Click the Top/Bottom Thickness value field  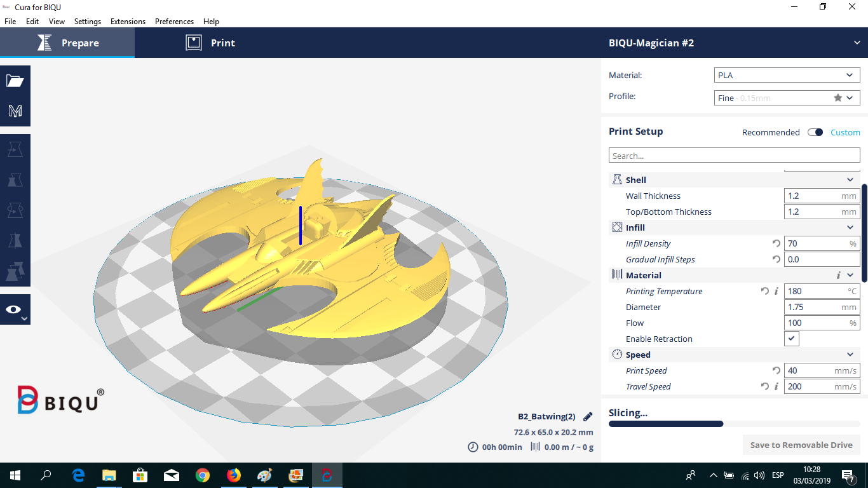(822, 212)
